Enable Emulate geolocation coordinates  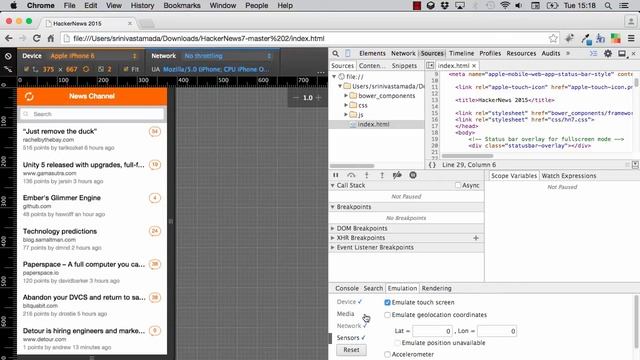click(387, 315)
